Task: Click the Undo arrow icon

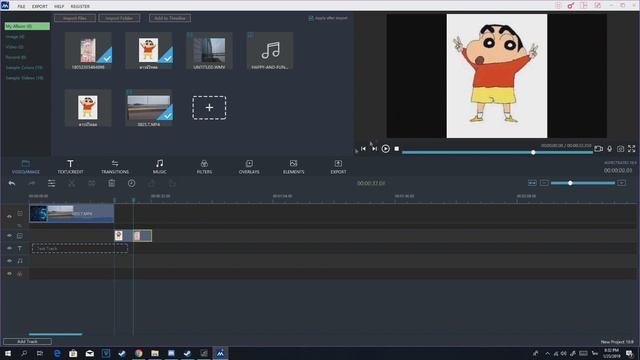Action: pyautogui.click(x=12, y=183)
